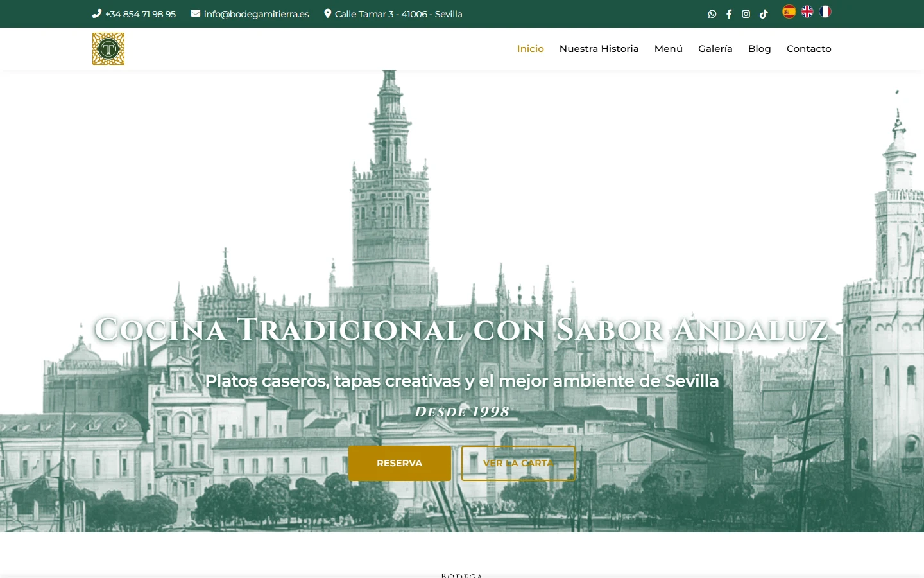
Task: Switch language with the UK flag
Action: [x=807, y=12]
